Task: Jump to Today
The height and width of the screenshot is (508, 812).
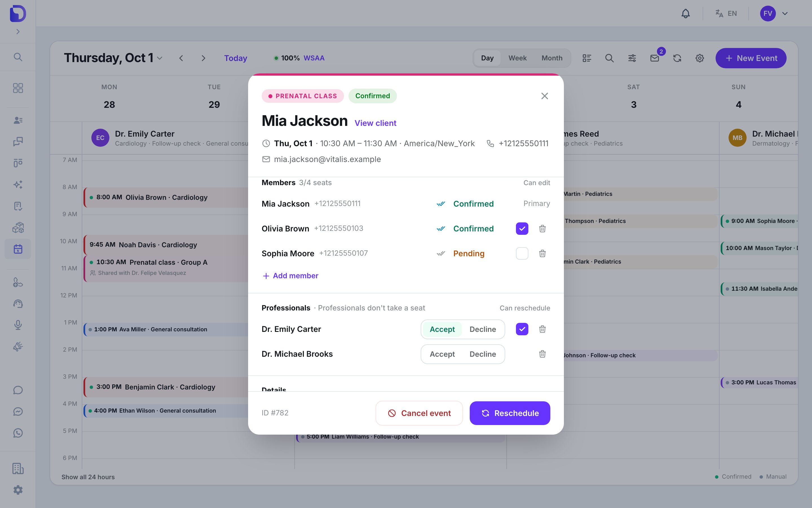Action: [x=235, y=58]
